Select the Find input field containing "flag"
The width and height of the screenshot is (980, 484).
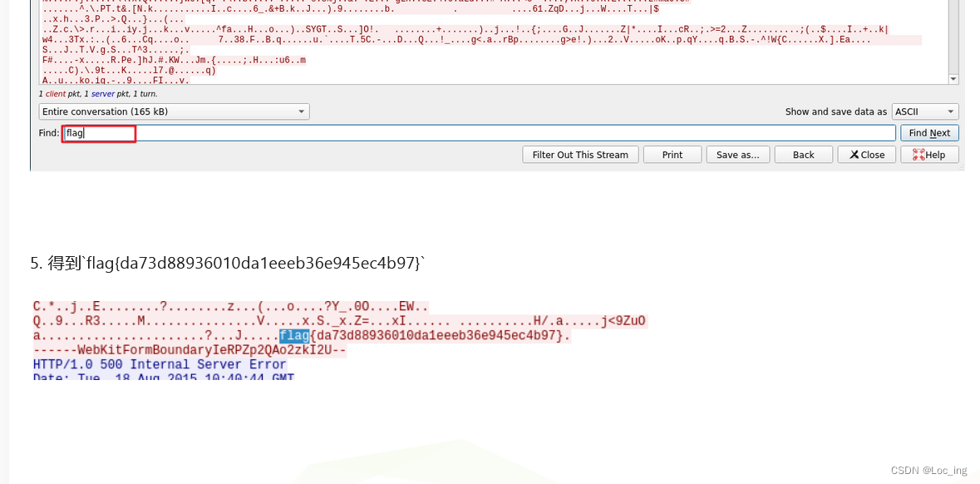tap(98, 132)
